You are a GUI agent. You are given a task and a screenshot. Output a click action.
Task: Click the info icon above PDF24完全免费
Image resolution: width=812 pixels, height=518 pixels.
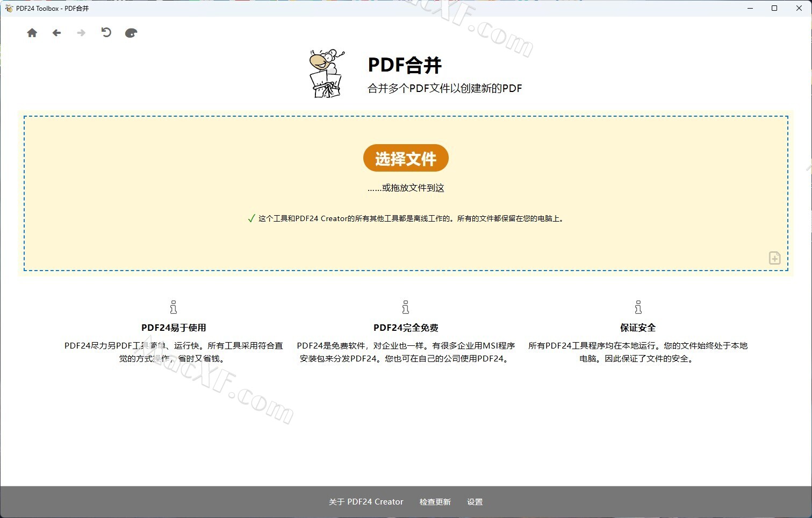[x=406, y=307]
